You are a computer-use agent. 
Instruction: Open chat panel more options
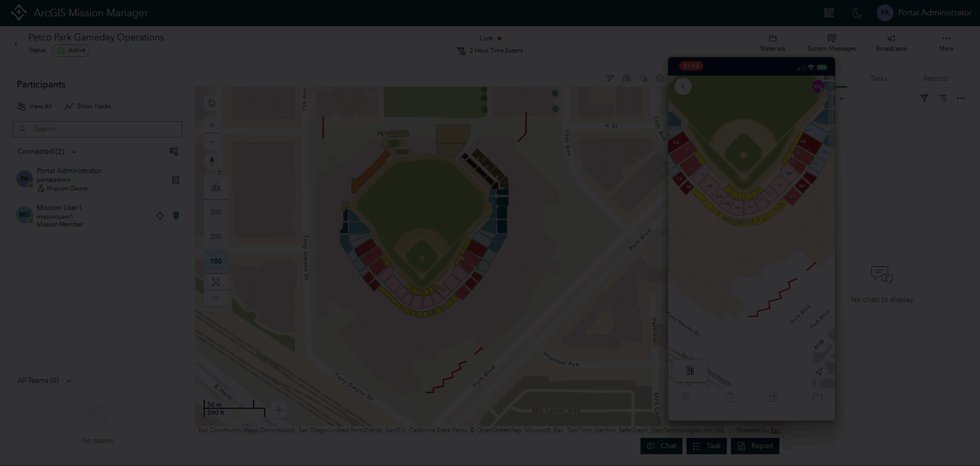click(961, 98)
